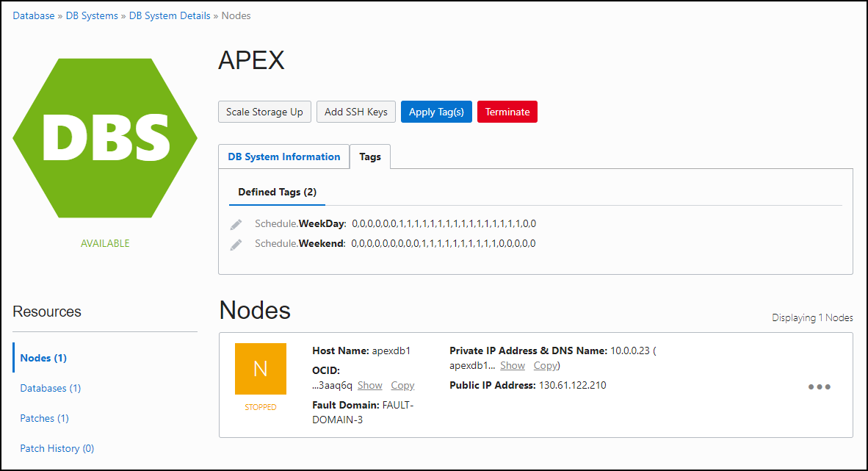Click the Nodes breadcrumb text
Screen dimensions: 868x471
236,16
